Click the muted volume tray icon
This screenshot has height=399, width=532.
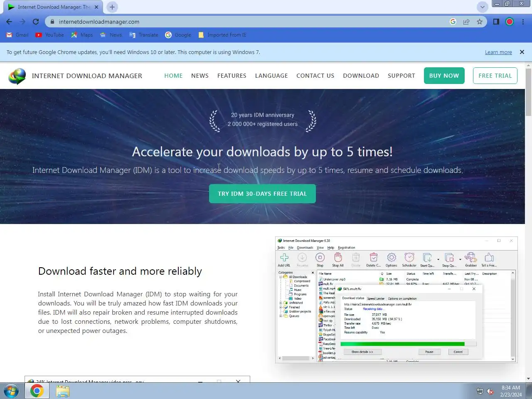[490, 391]
